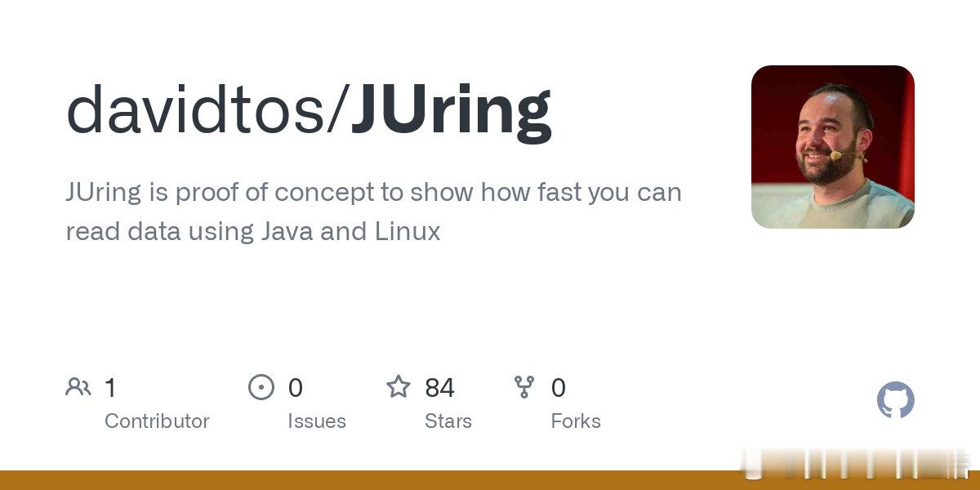980x490 pixels.
Task: Click the star icon beside 84
Action: pos(399,386)
